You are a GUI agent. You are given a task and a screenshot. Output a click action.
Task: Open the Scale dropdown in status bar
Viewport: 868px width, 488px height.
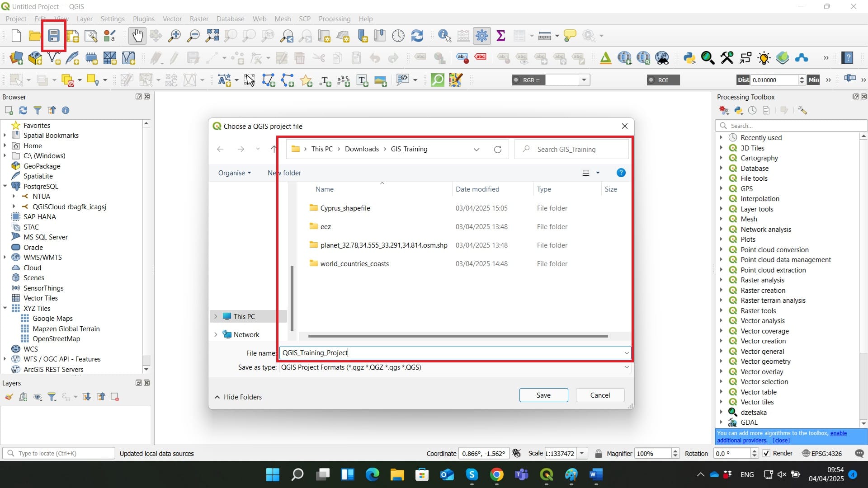point(582,453)
